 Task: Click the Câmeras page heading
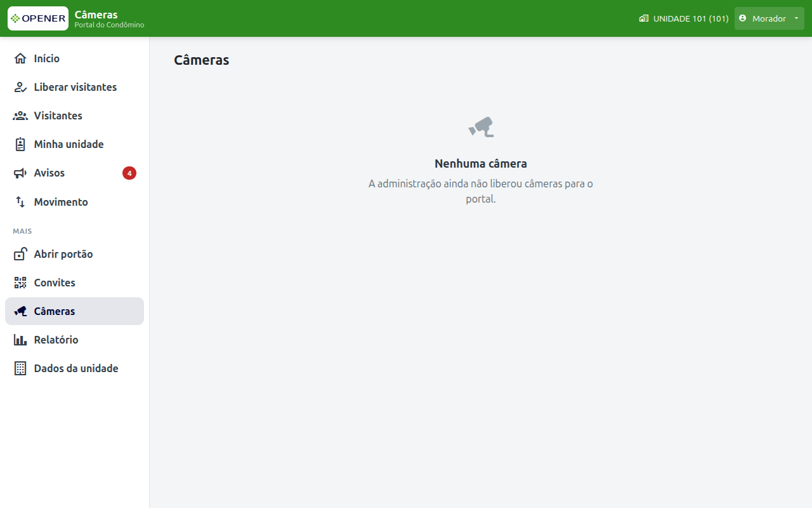point(202,60)
